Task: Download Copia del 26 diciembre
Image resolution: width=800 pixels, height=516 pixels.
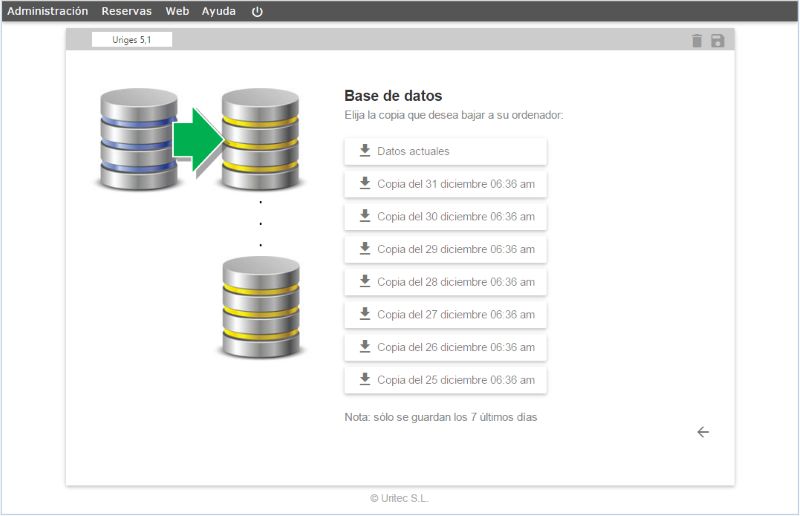Action: (x=445, y=347)
